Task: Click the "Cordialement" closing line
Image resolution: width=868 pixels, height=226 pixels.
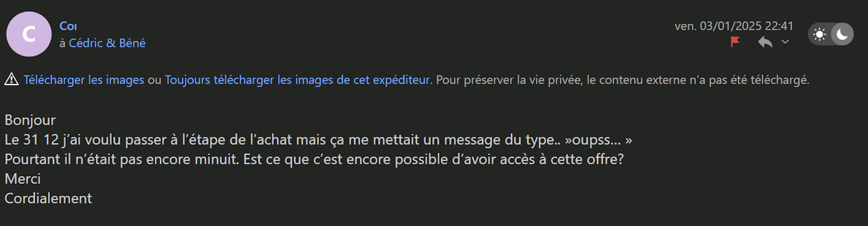Action: pos(48,199)
